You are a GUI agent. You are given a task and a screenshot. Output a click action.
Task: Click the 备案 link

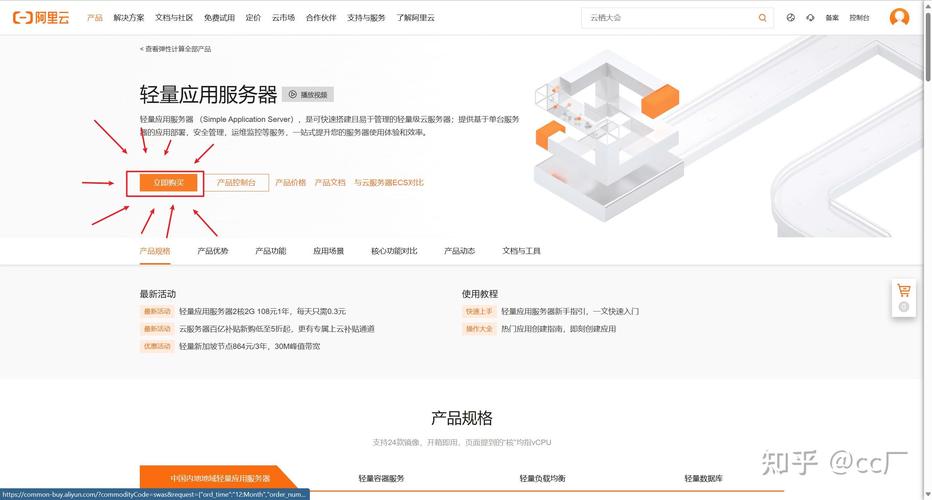(x=832, y=18)
